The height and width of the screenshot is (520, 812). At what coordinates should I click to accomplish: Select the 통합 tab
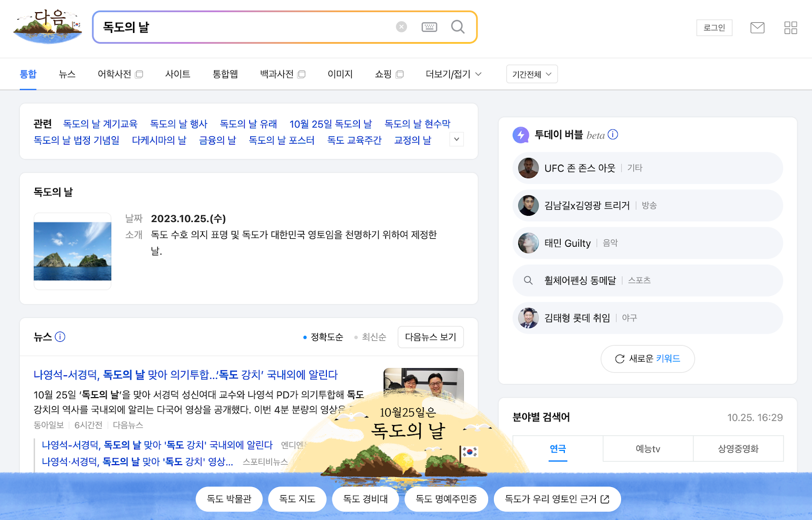coord(28,74)
